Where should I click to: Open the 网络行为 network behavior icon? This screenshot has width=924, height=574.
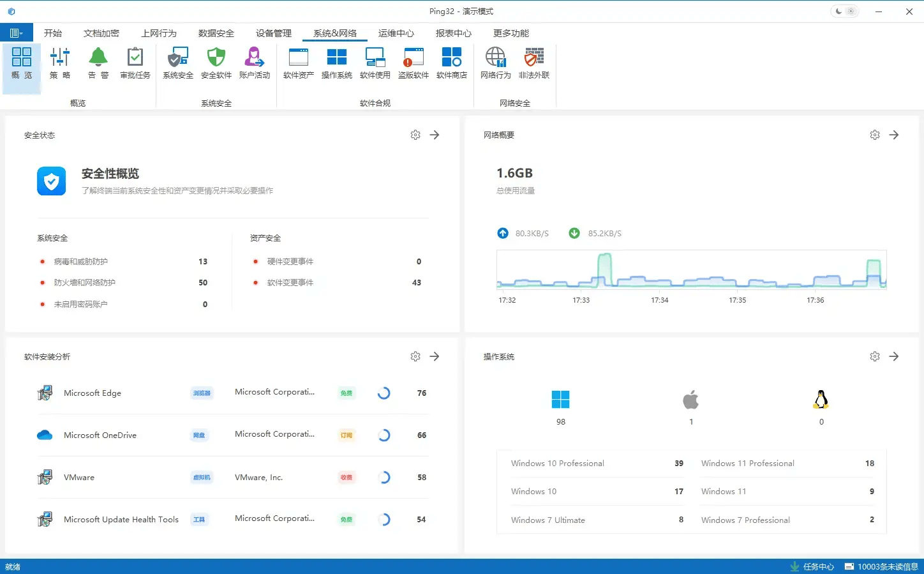[x=496, y=63]
